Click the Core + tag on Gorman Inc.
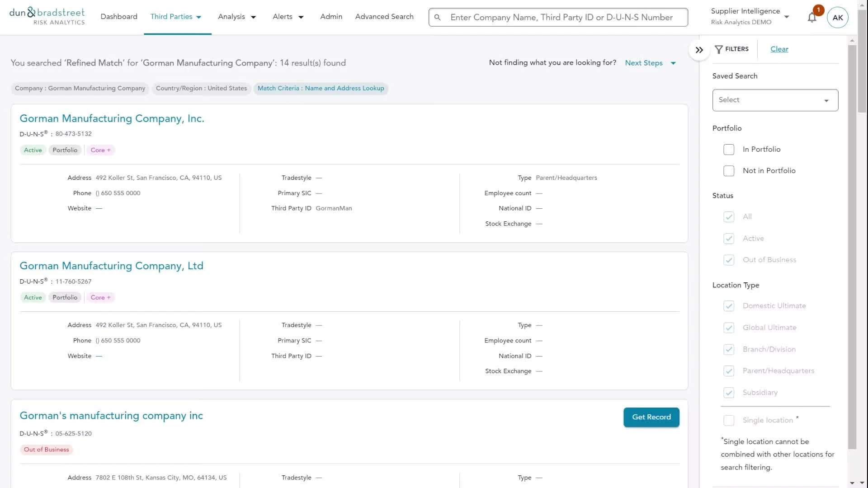868x488 pixels. tap(100, 150)
